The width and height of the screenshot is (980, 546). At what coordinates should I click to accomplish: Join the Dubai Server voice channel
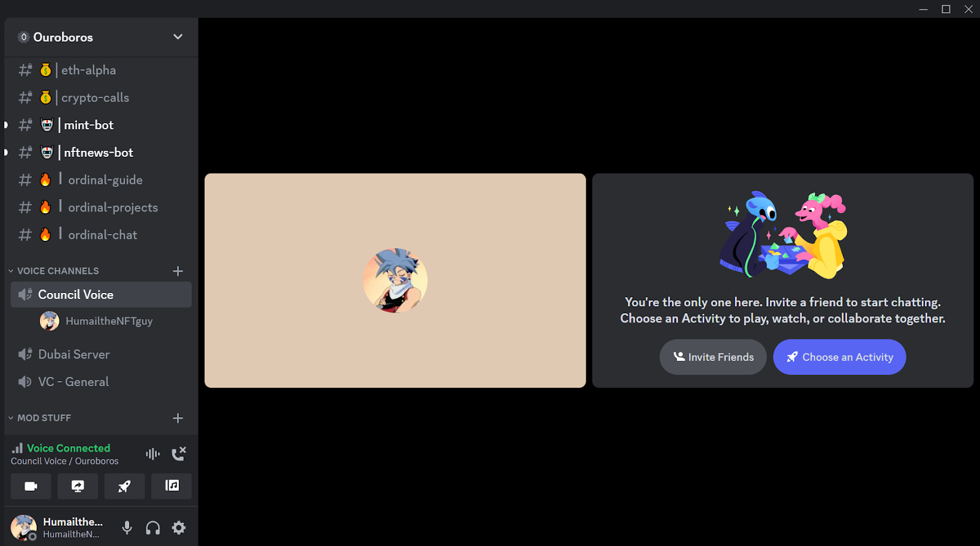tap(73, 354)
